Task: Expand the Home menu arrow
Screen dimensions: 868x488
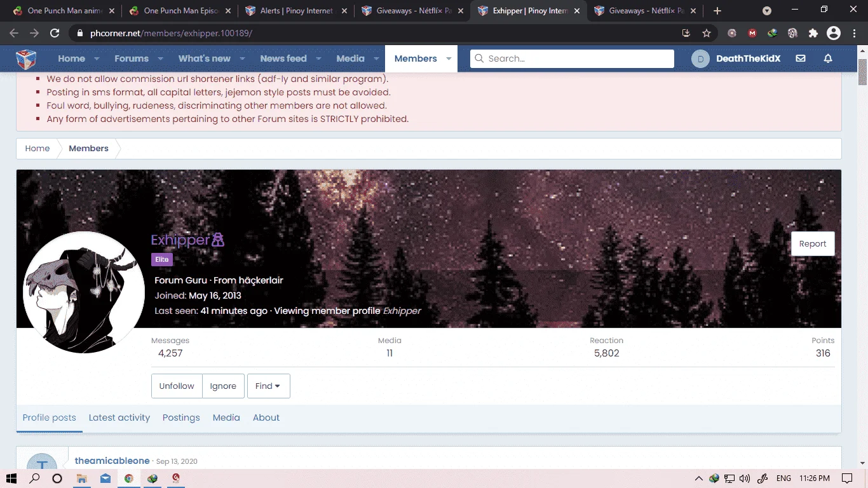Action: coord(97,58)
